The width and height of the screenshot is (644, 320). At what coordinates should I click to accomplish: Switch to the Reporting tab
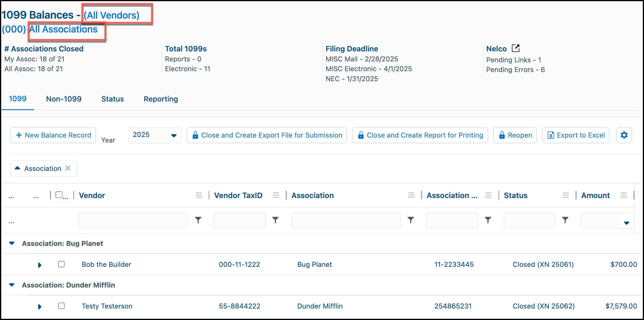click(161, 99)
